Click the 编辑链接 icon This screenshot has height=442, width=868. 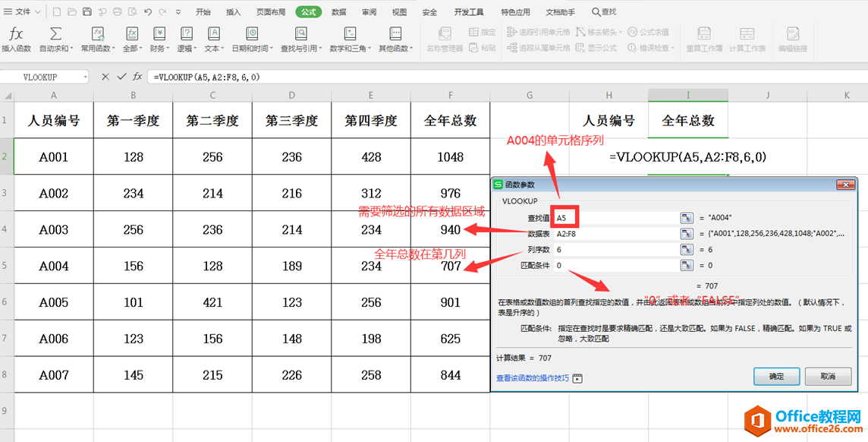pyautogui.click(x=793, y=33)
